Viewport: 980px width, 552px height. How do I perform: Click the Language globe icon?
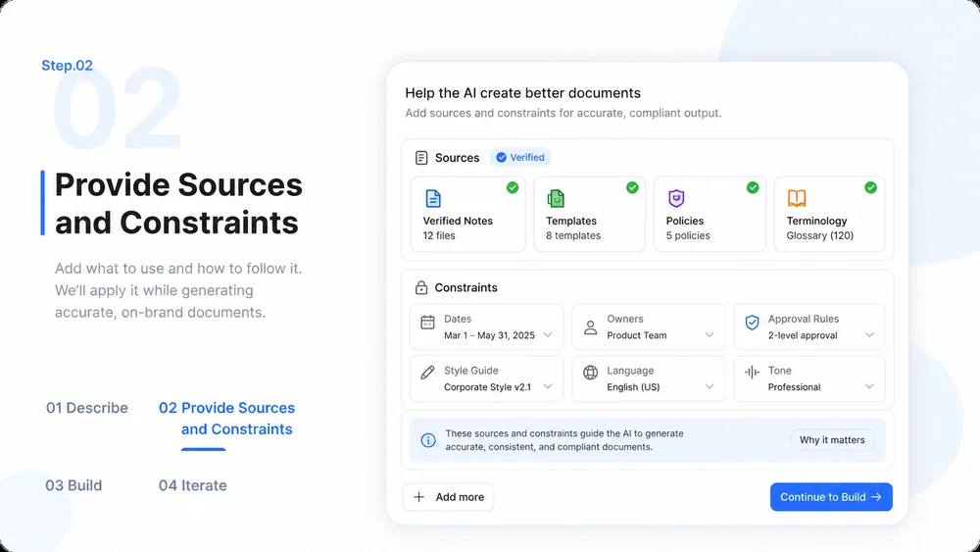tap(590, 373)
